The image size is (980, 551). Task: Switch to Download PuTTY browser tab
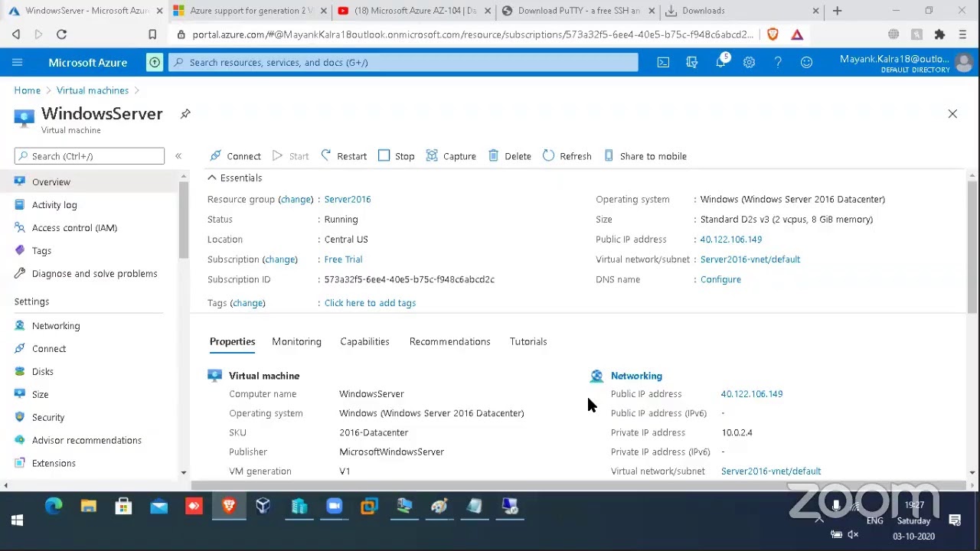point(578,11)
